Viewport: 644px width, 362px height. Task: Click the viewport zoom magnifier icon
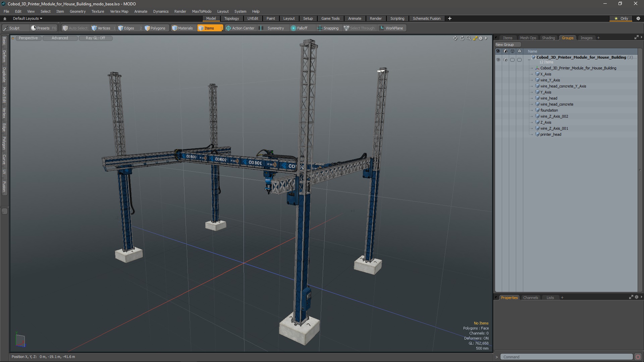click(x=469, y=38)
